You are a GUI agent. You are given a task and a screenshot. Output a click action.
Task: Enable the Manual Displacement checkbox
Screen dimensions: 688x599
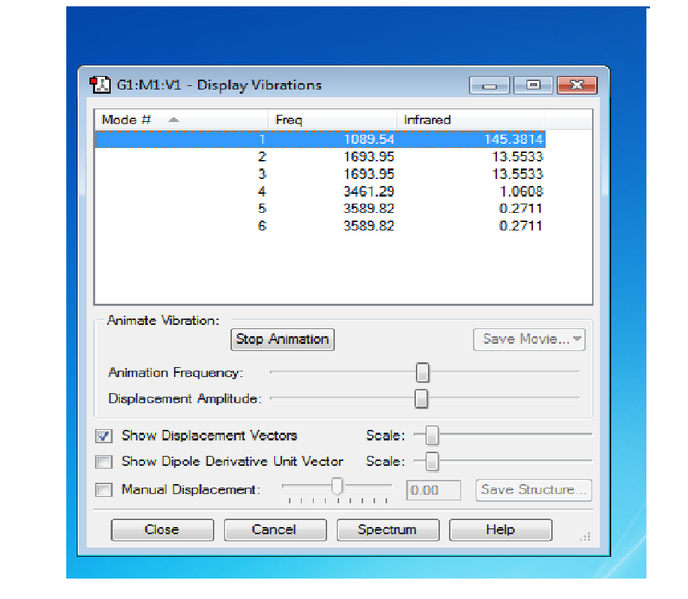(x=104, y=489)
